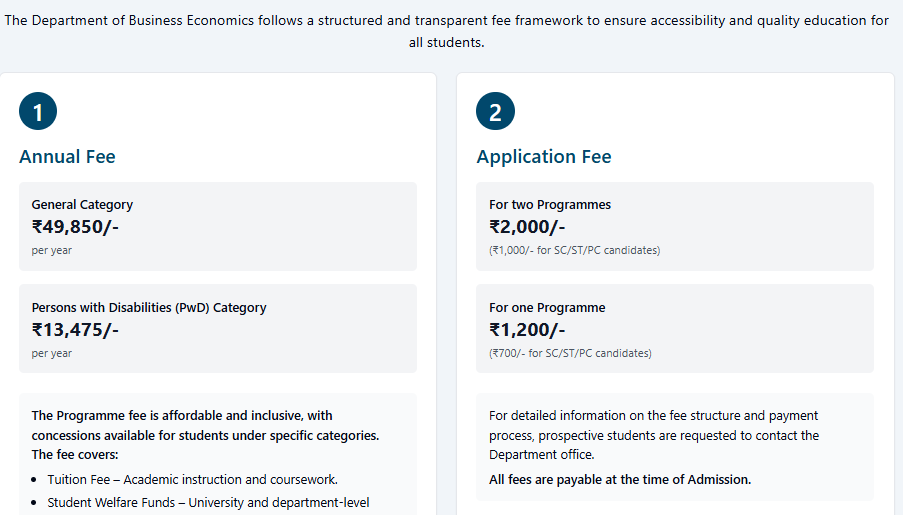Click the For one Programme label
The height and width of the screenshot is (515, 903).
[x=547, y=308]
